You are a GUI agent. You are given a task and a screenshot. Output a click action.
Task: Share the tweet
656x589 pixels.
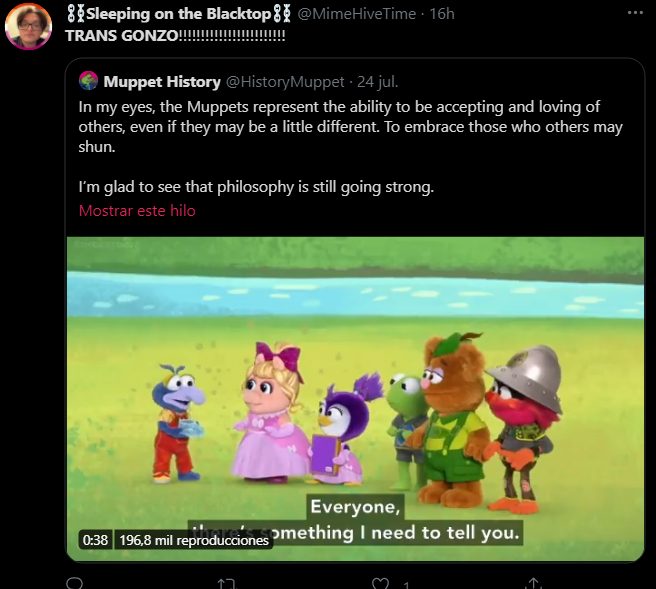pyautogui.click(x=533, y=583)
